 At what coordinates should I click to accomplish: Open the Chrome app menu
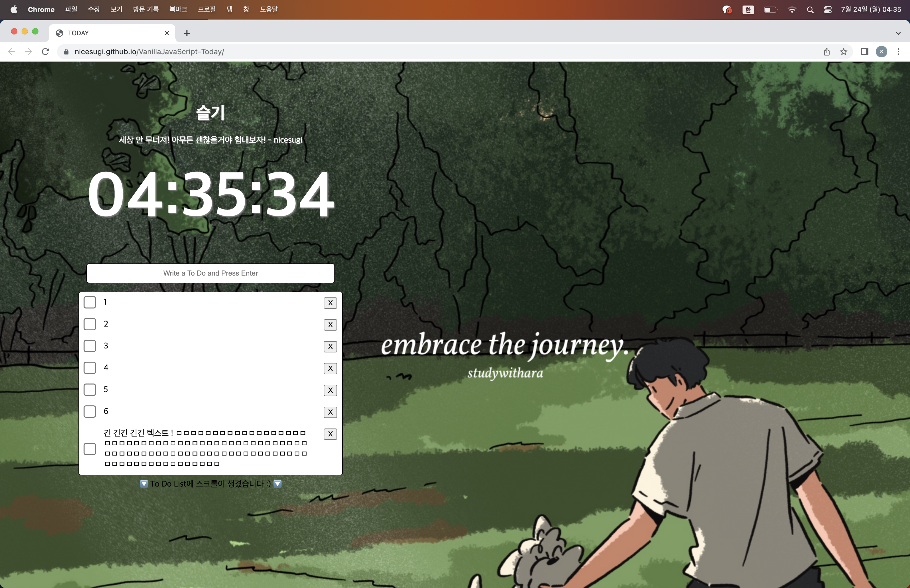(41, 9)
